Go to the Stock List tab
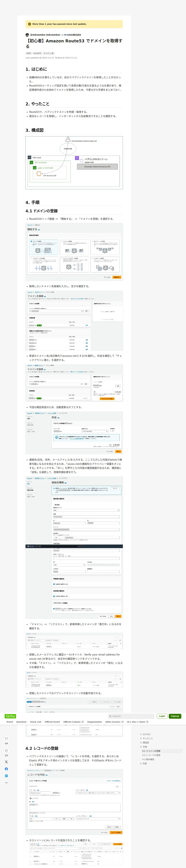186x868 pixels. 35,722
